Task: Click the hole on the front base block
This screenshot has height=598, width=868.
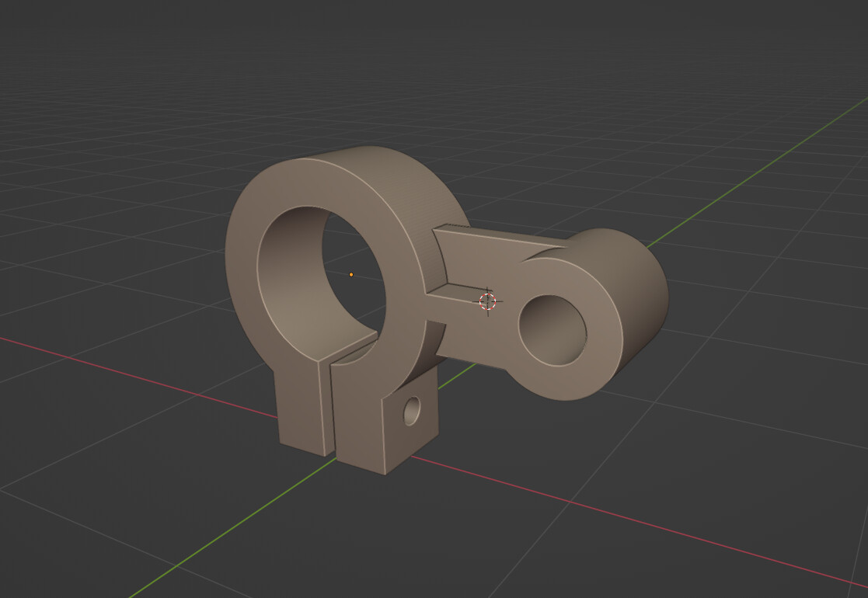Action: (x=412, y=412)
